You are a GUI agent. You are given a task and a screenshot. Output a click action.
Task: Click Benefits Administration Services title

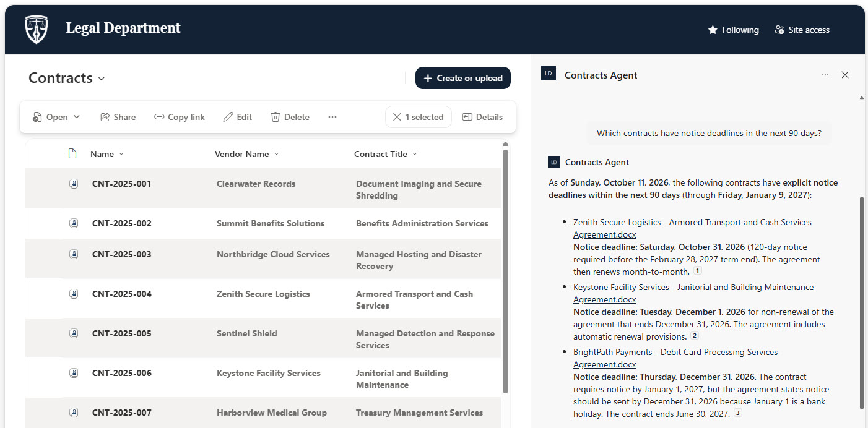pyautogui.click(x=422, y=223)
